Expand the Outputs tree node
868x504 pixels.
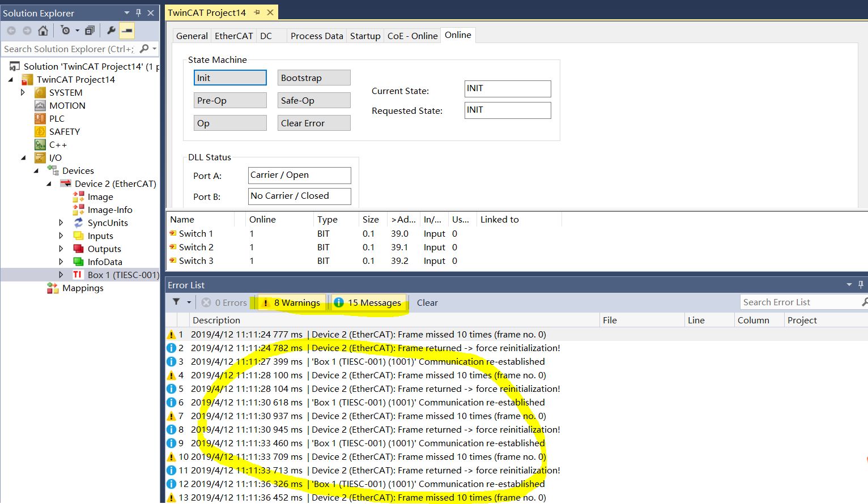click(x=61, y=249)
